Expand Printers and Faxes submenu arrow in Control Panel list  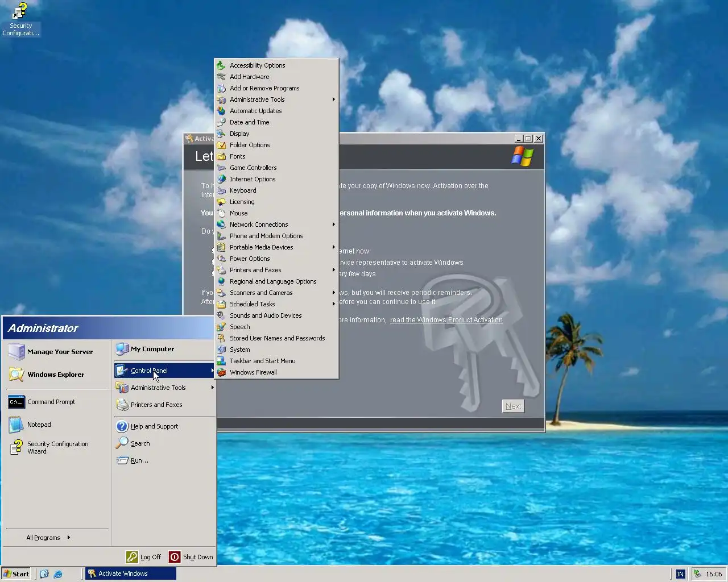(x=333, y=270)
